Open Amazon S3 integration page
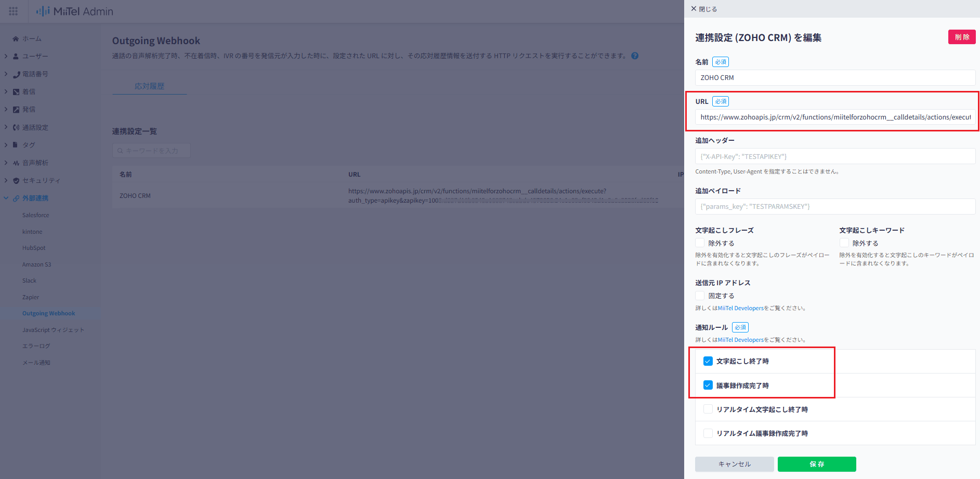This screenshot has height=479, width=980. pyautogui.click(x=37, y=264)
